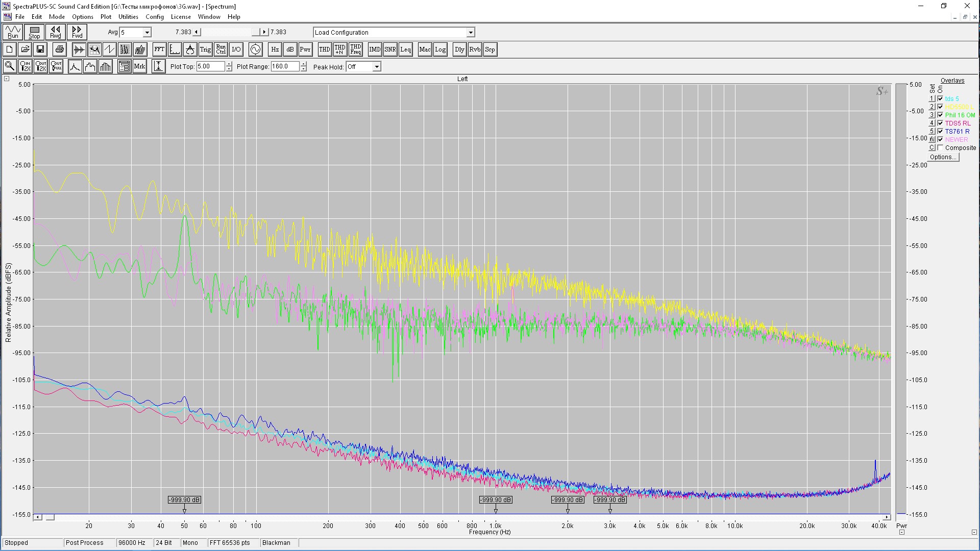Click the Trig trigger icon
980x551 pixels.
205,49
